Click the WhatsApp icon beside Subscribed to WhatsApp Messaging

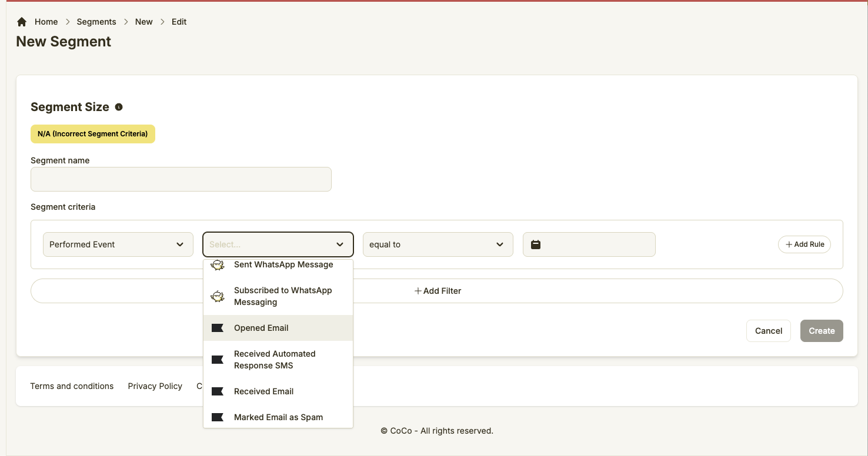tap(218, 296)
